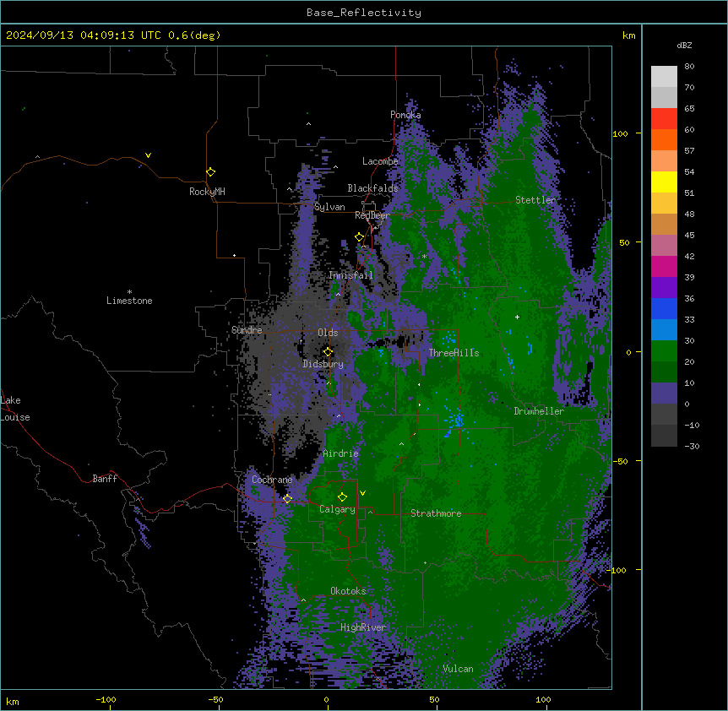Click the Innisfail label
The image size is (728, 711).
point(350,275)
